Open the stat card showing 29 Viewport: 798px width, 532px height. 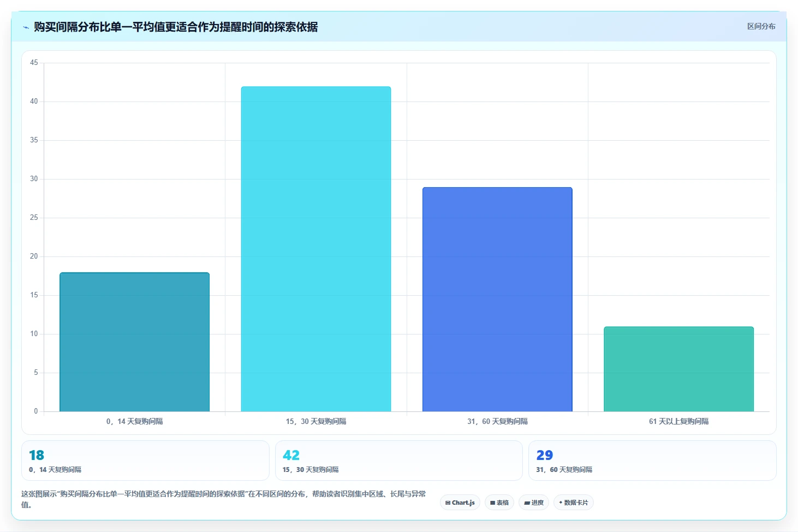pyautogui.click(x=652, y=461)
